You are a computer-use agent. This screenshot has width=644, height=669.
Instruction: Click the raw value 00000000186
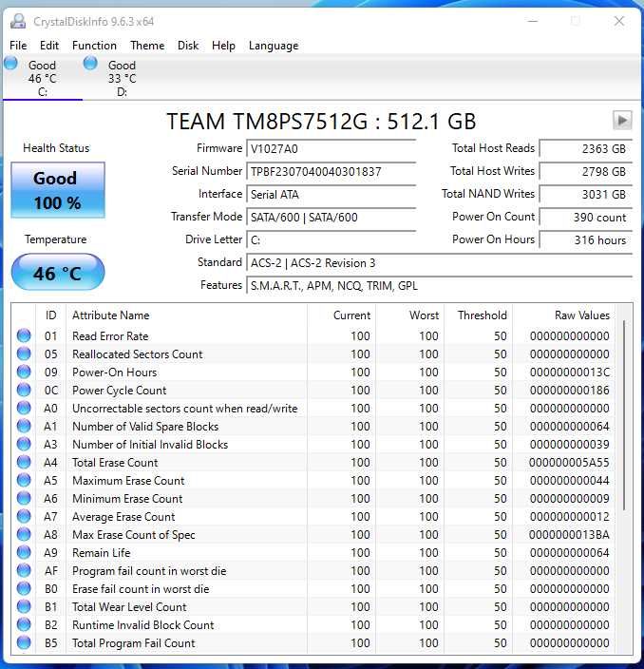[569, 390]
